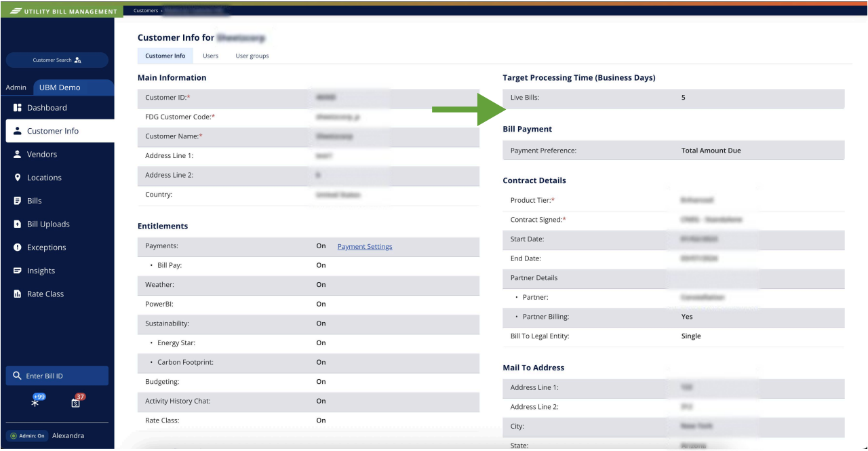Click the Customers breadcrumb link
Image resolution: width=868 pixels, height=451 pixels.
tap(145, 11)
